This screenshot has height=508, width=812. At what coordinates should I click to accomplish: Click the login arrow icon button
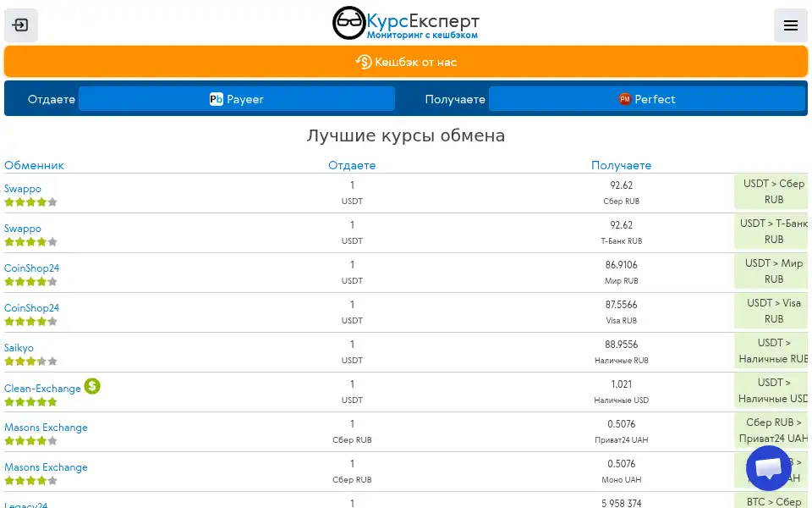(20, 25)
